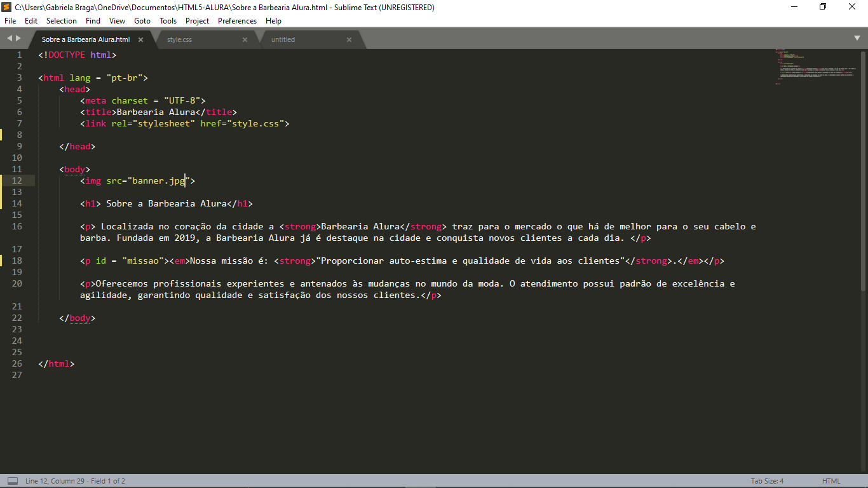Image resolution: width=868 pixels, height=488 pixels.
Task: Click the opening <body> tag
Action: coord(75,169)
